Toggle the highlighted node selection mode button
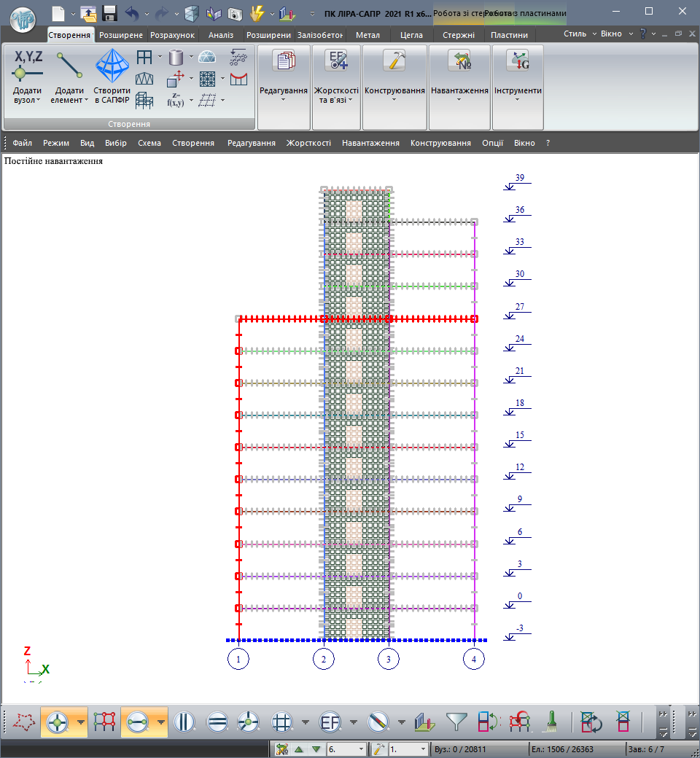 tap(57, 722)
